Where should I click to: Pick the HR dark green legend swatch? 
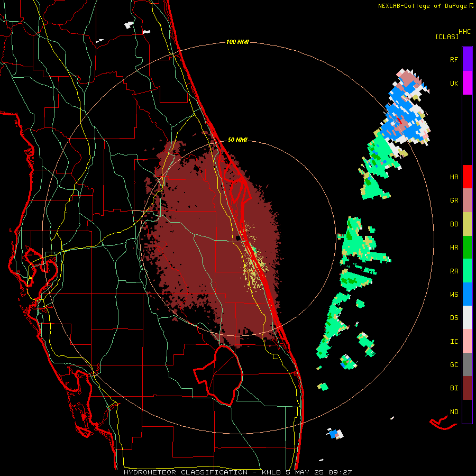click(x=467, y=247)
